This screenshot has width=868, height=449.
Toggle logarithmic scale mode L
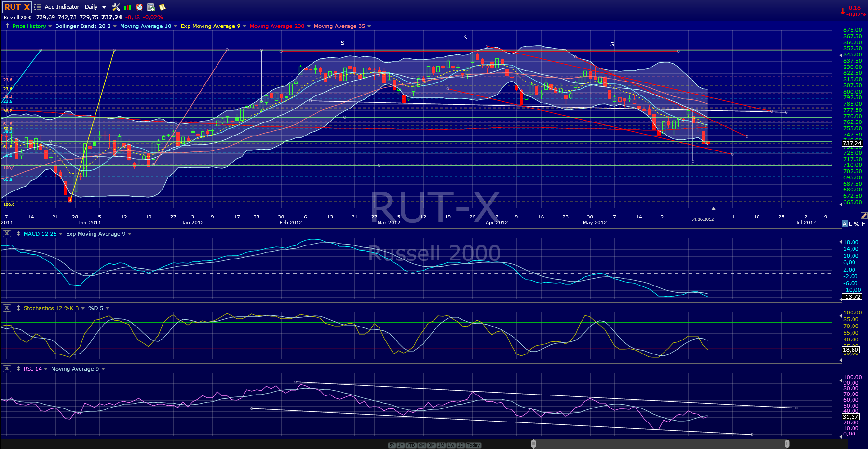coord(850,224)
